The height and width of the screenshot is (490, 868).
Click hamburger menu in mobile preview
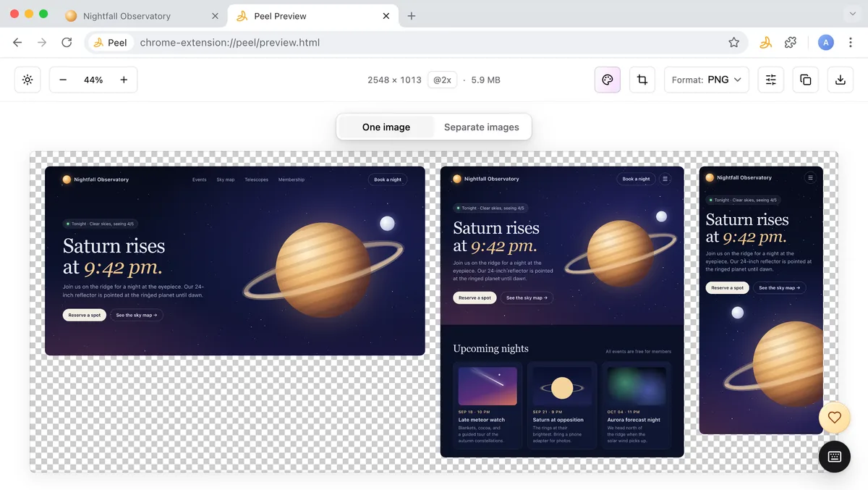[x=810, y=177]
